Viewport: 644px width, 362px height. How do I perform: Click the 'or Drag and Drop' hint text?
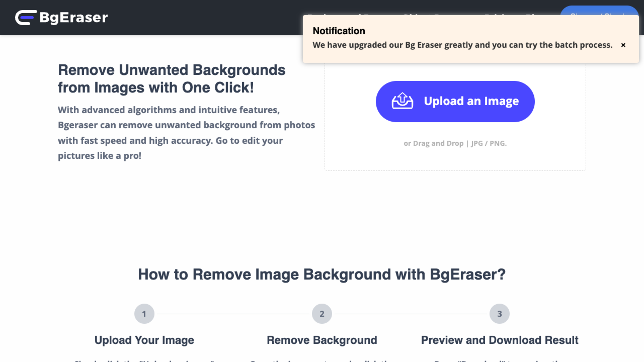455,143
